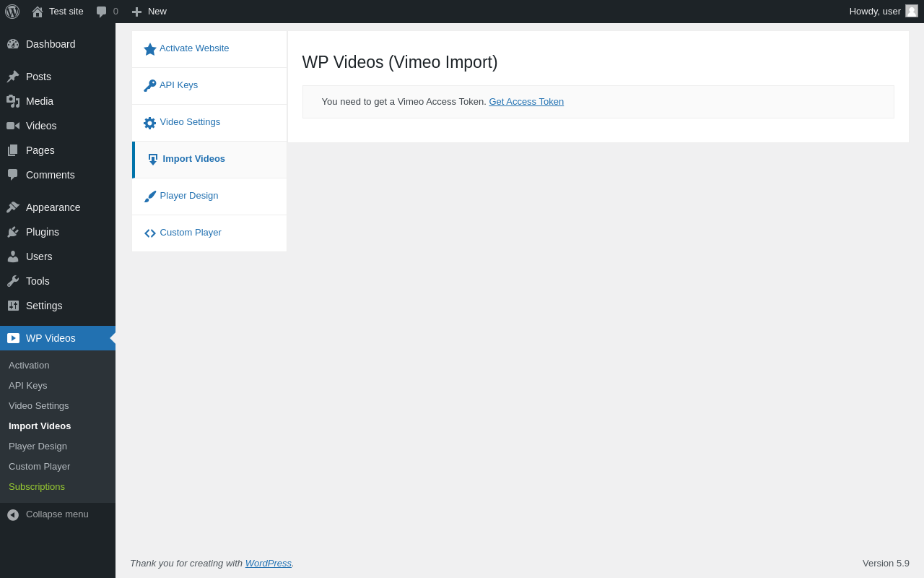
Task: Click the Import Videos download icon
Action: click(153, 160)
